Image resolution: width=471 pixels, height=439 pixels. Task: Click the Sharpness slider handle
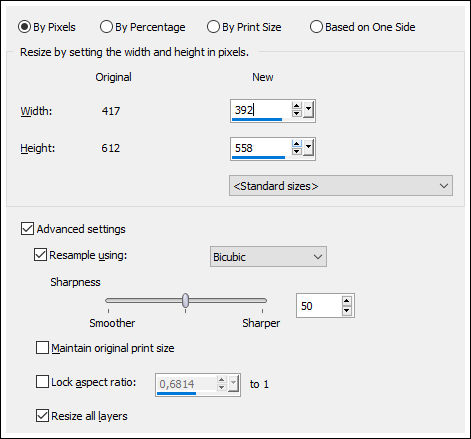pyautogui.click(x=186, y=300)
